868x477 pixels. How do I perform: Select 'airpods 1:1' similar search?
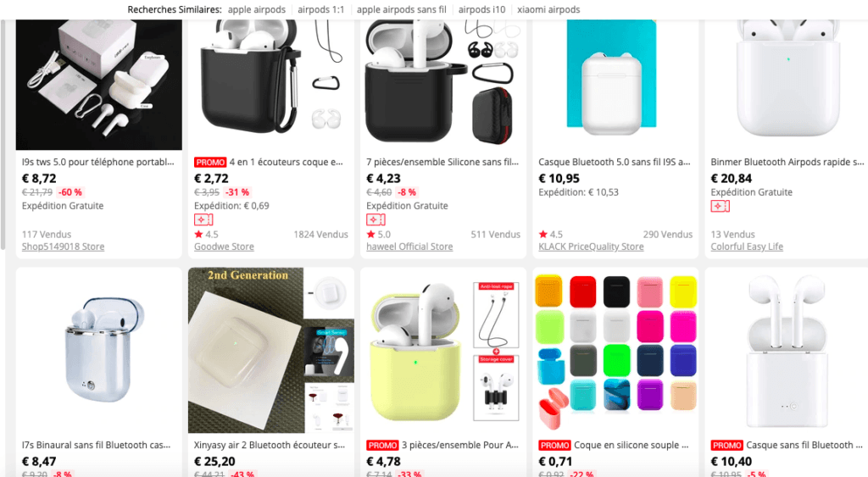321,9
